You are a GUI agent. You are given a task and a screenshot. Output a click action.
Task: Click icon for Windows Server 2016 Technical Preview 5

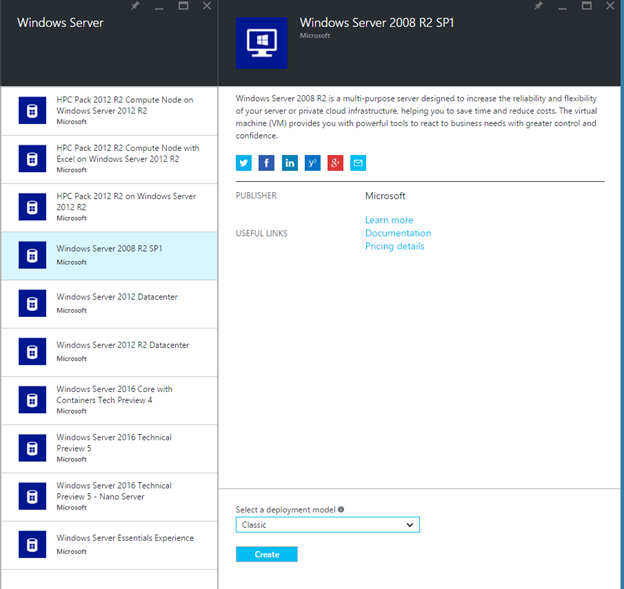[x=32, y=448]
